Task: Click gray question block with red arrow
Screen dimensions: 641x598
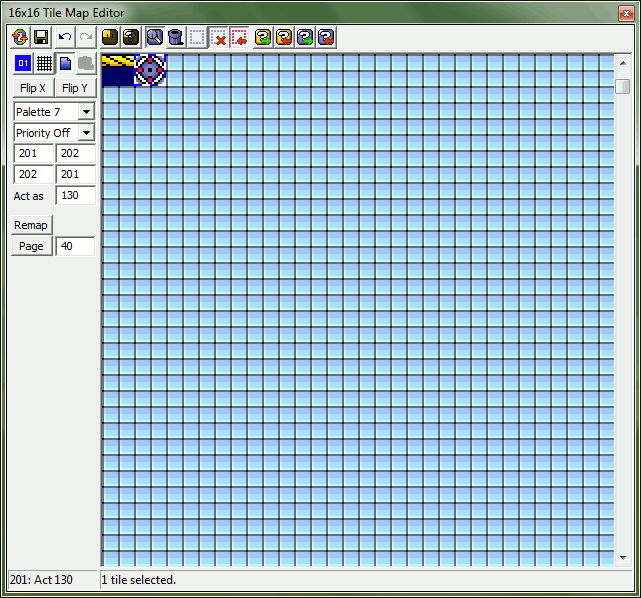Action: (x=327, y=38)
